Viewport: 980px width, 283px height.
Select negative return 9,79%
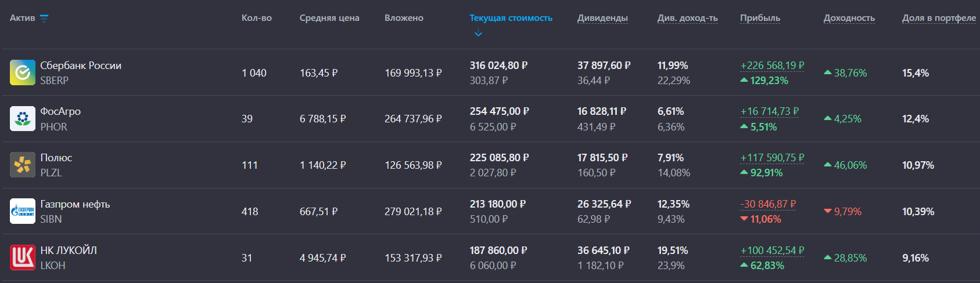pyautogui.click(x=843, y=212)
